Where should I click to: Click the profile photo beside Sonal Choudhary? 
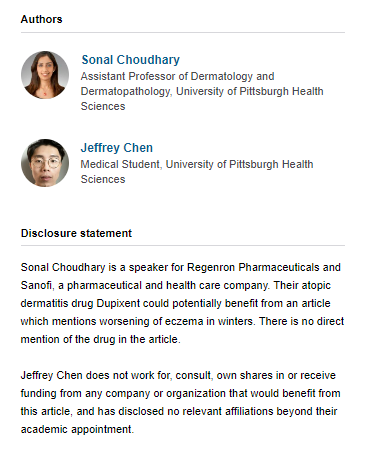tap(45, 75)
